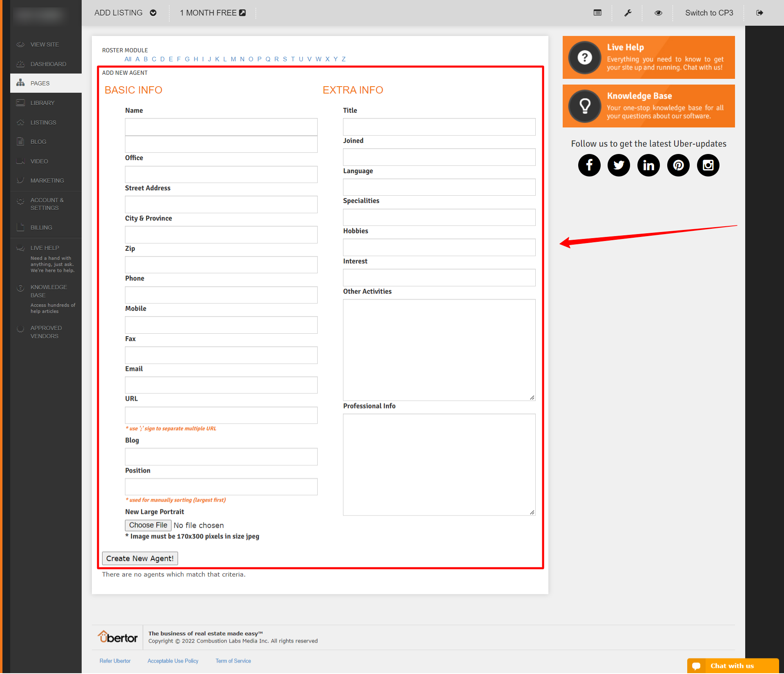Click the Ubertor footer logo
The width and height of the screenshot is (784, 674).
118,637
